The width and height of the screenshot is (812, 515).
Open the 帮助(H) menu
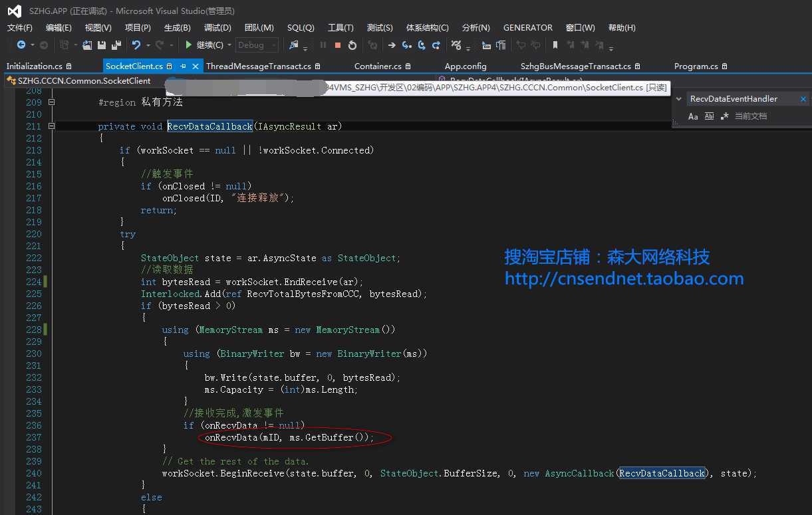pos(622,27)
